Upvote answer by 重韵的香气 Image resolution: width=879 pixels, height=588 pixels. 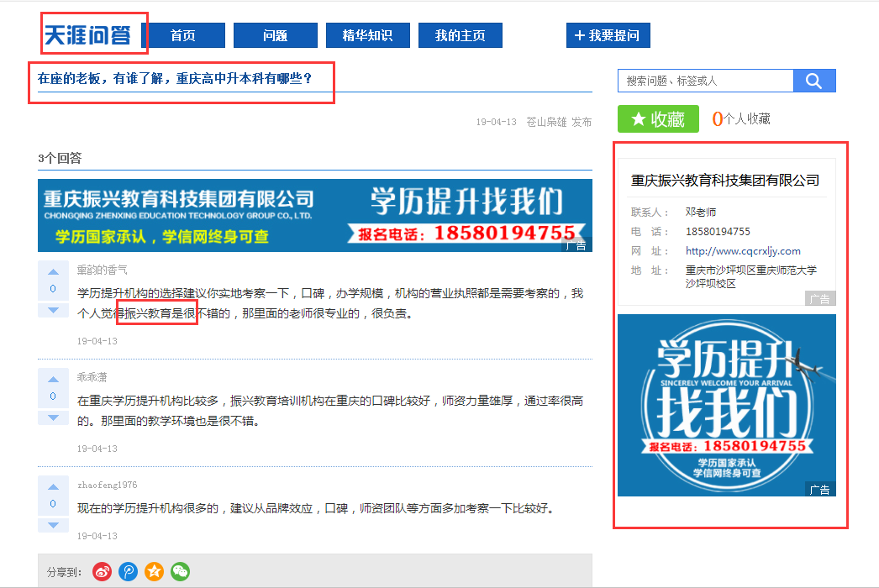pos(53,272)
